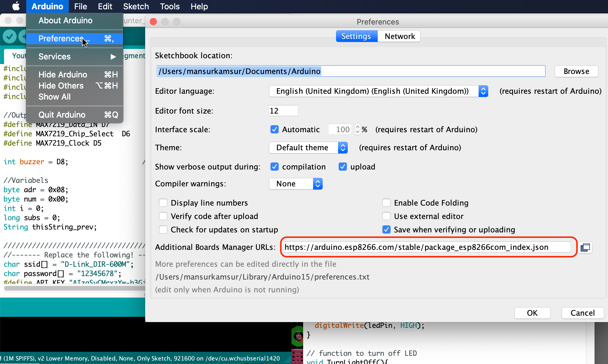Viewport: 608px width, 364px height.
Task: Expand the Services submenu
Action: click(75, 56)
